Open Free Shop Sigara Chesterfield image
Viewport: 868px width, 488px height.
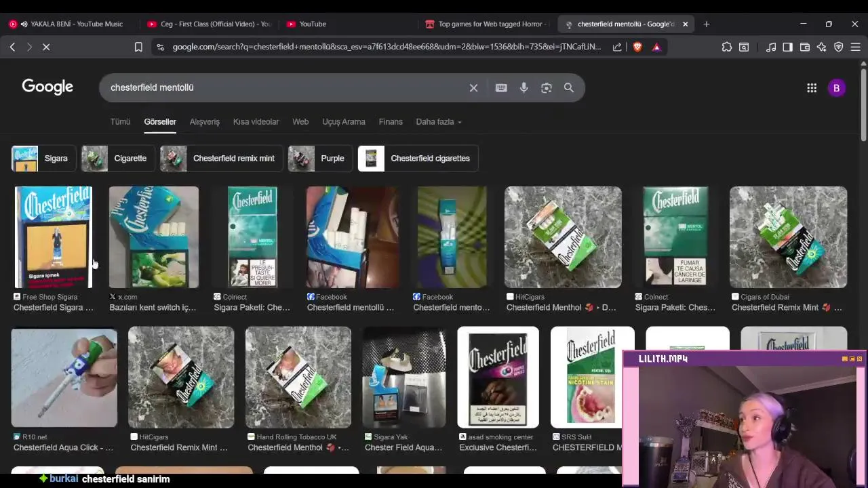[54, 237]
